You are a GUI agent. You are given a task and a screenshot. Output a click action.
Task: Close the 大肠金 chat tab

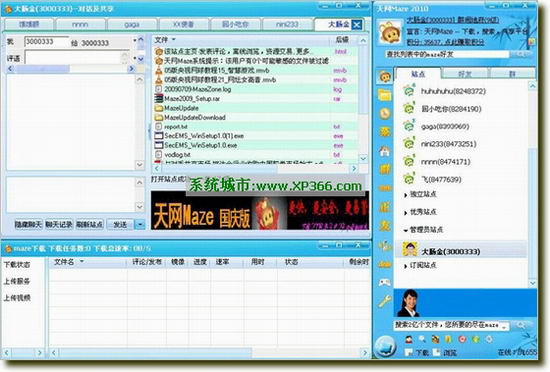pyautogui.click(x=356, y=24)
